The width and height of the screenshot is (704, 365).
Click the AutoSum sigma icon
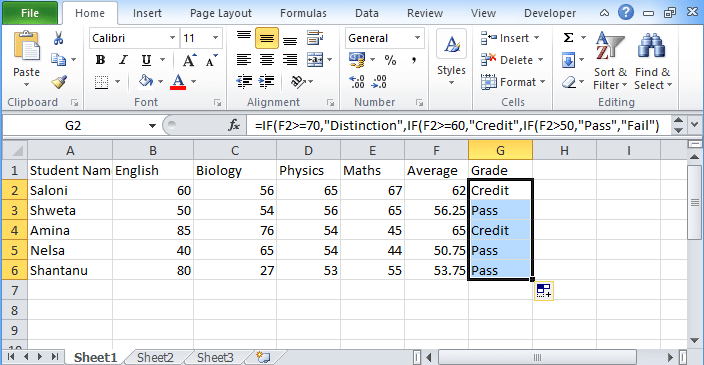[x=568, y=38]
